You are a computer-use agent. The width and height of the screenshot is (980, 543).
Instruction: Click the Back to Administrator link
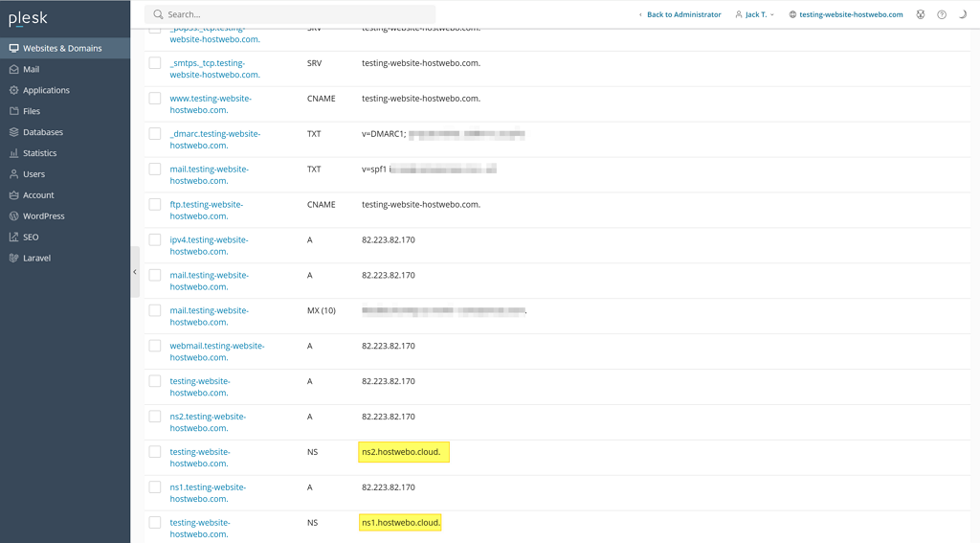[x=679, y=14]
